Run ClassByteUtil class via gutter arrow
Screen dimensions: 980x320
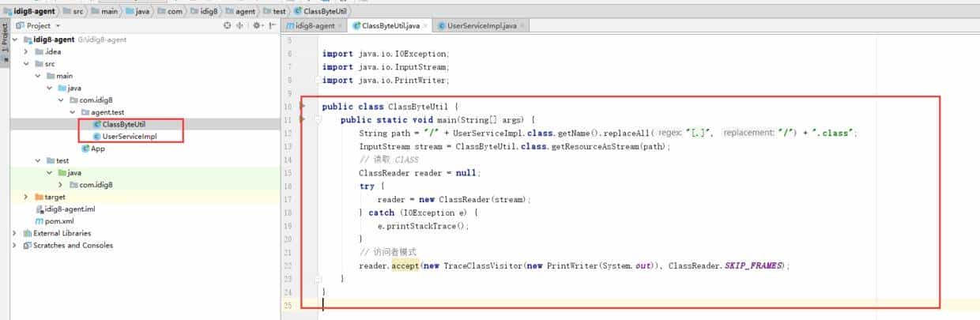[x=303, y=106]
